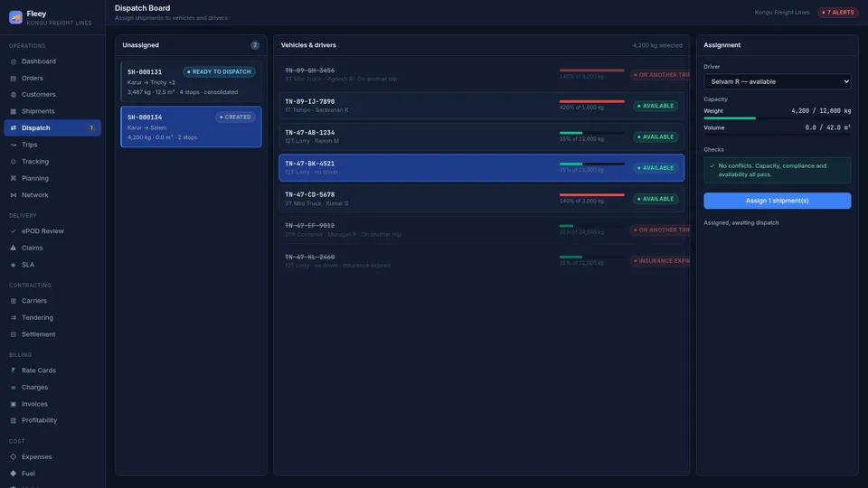
Task: Click the Tendering sidebar icon
Action: pyautogui.click(x=14, y=317)
